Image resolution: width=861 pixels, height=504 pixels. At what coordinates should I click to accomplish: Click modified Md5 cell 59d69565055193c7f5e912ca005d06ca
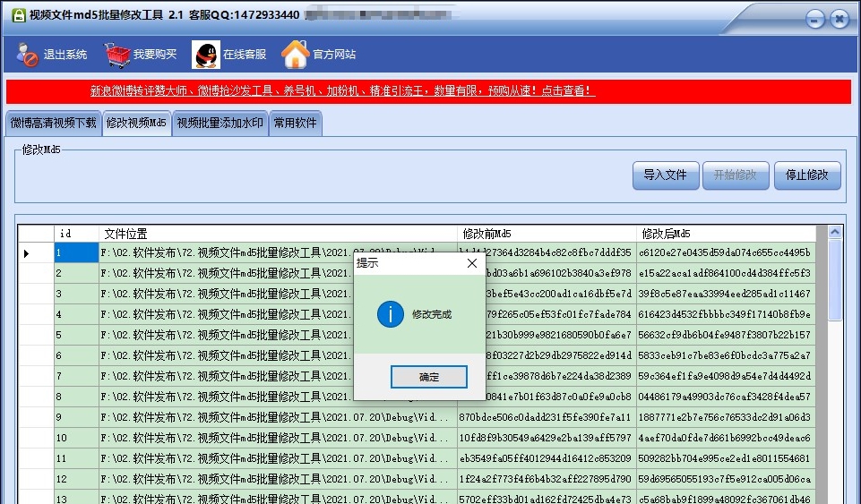click(x=726, y=479)
